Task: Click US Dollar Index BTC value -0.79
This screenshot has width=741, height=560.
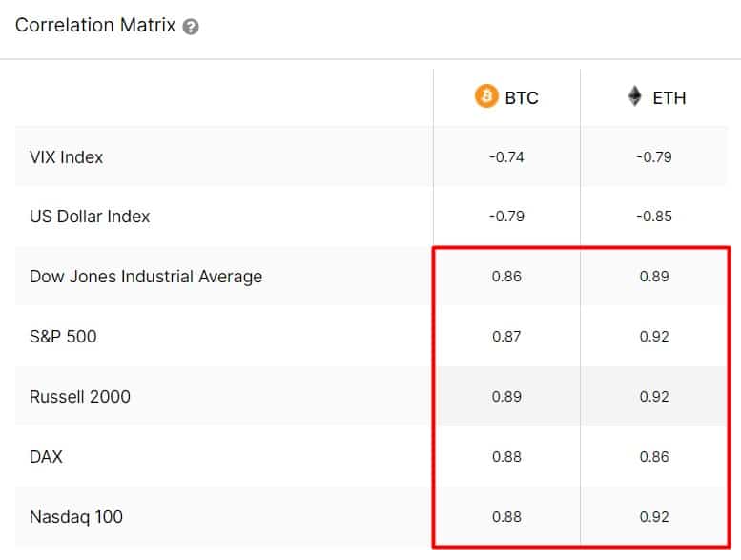Action: [x=506, y=217]
